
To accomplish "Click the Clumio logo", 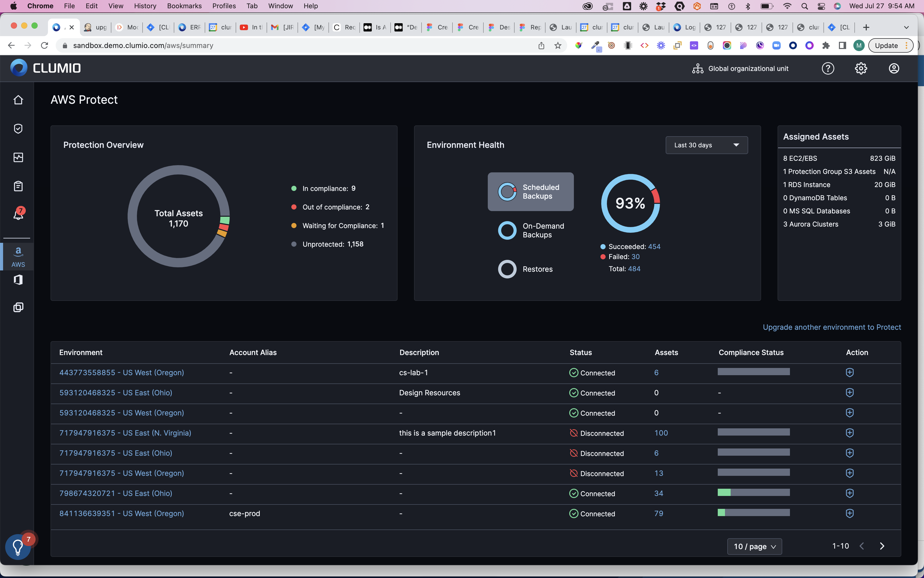I will click(x=45, y=68).
